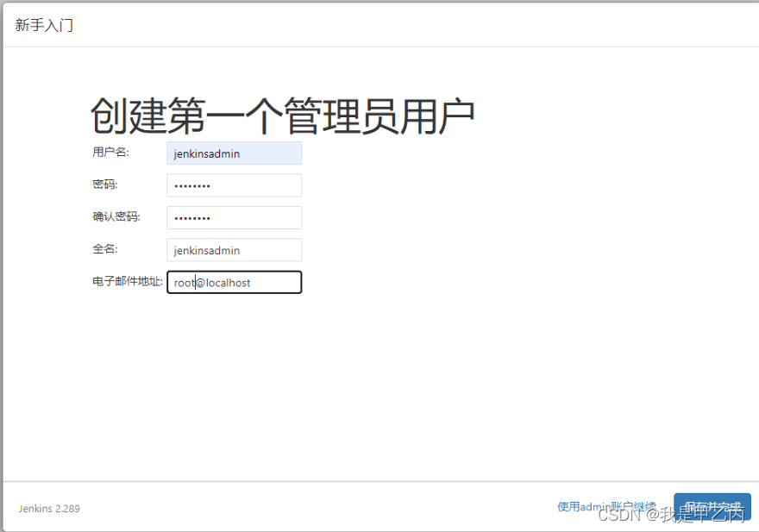Select the 电子邮件地址 label text
759x532 pixels.
point(128,281)
